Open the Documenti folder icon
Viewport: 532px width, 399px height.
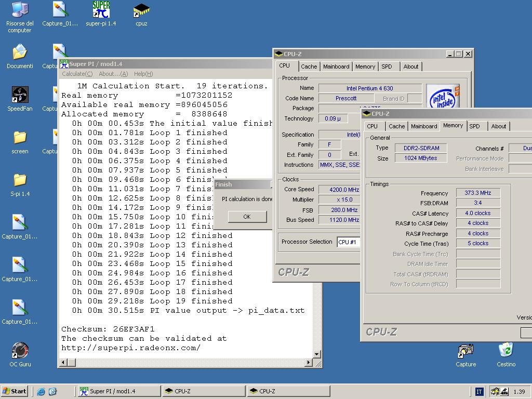20,56
